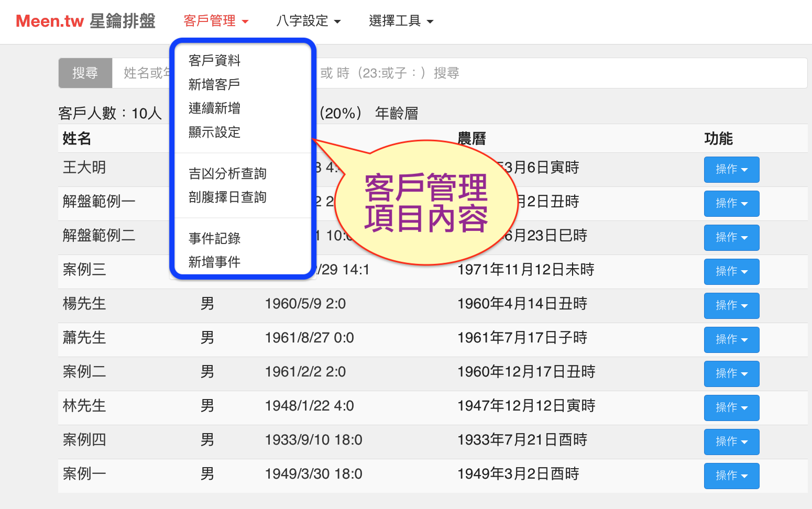Open 操作 dropdown for 案例三
Screen dimensions: 812x509
coord(731,272)
